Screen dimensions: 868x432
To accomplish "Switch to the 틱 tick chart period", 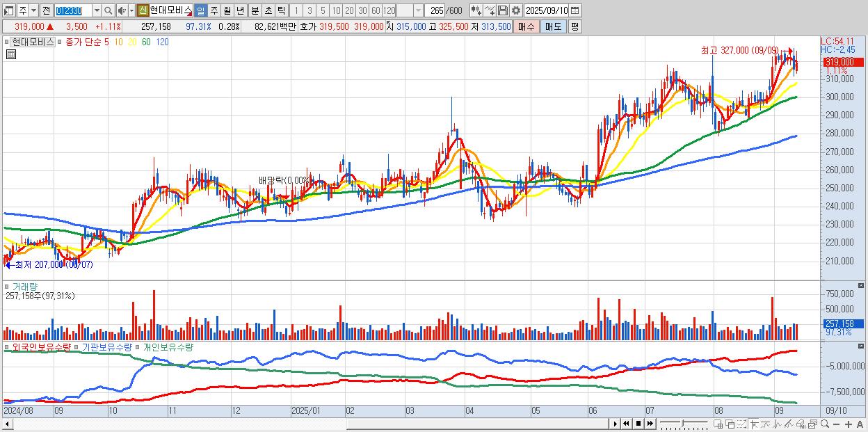I will (x=281, y=10).
